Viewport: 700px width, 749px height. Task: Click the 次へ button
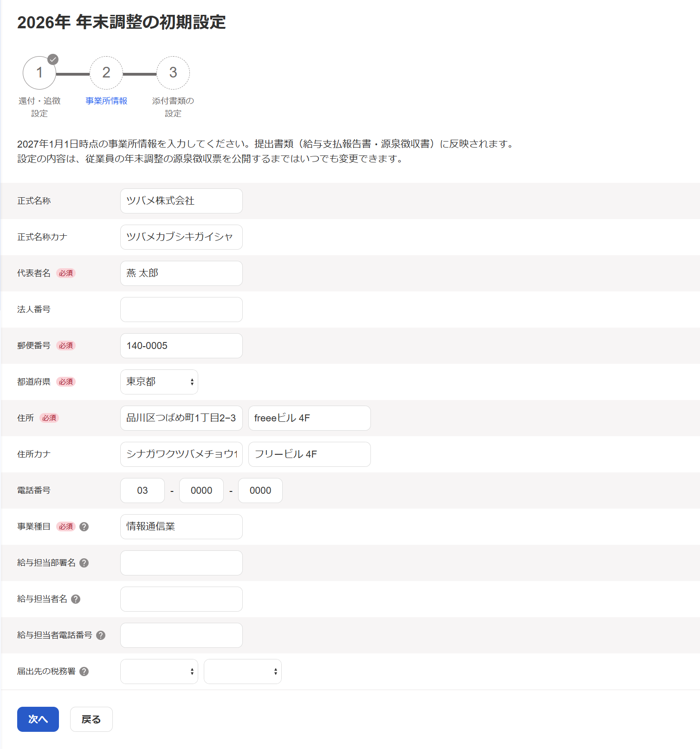click(38, 719)
